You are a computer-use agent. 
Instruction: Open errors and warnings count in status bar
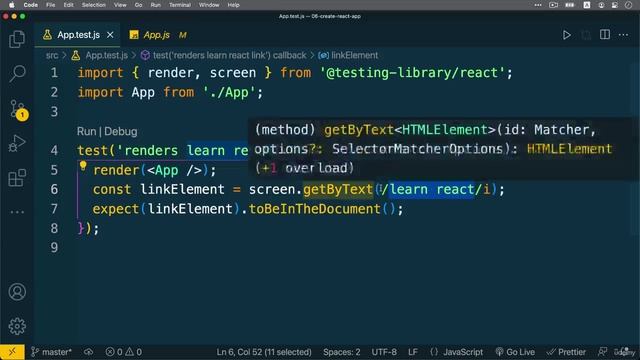click(x=124, y=352)
